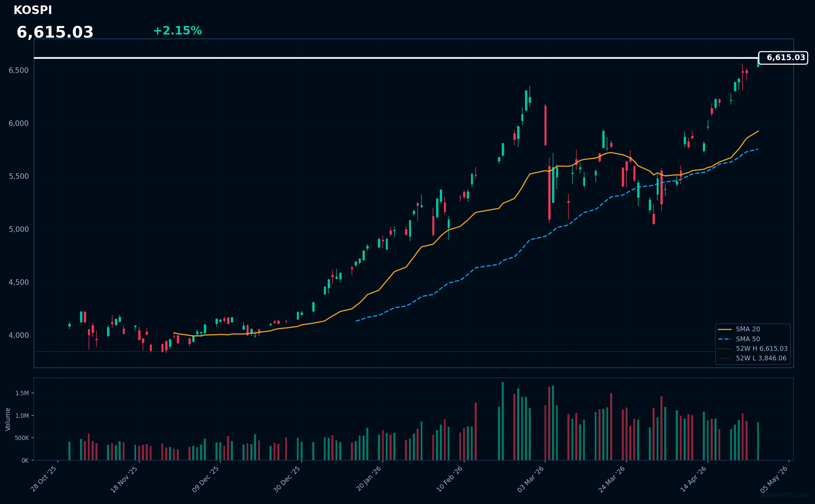Screen dimensions: 815x504
Task: Click the boxed 6,615.03 price tag on the right edge
Action: point(783,58)
